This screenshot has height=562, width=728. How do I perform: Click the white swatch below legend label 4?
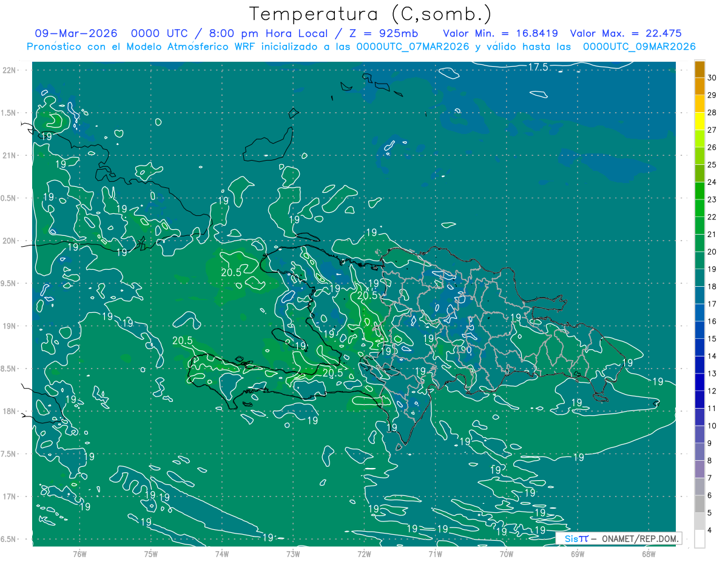pos(699,539)
